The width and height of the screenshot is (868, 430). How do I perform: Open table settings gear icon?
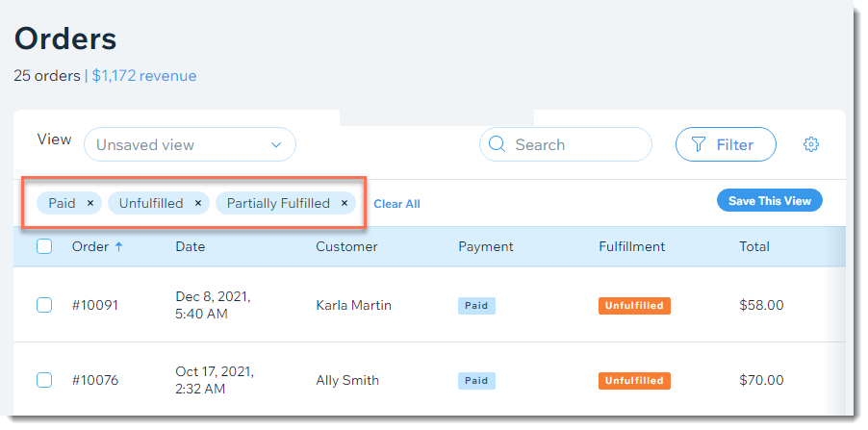coord(810,144)
